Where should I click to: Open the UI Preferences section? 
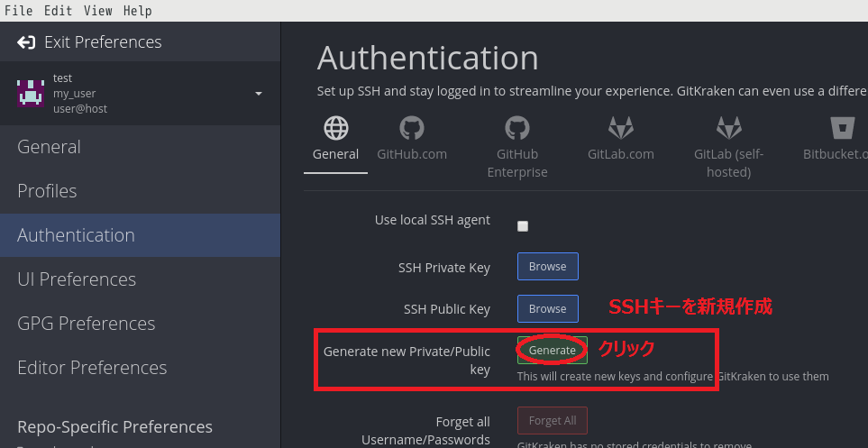77,279
